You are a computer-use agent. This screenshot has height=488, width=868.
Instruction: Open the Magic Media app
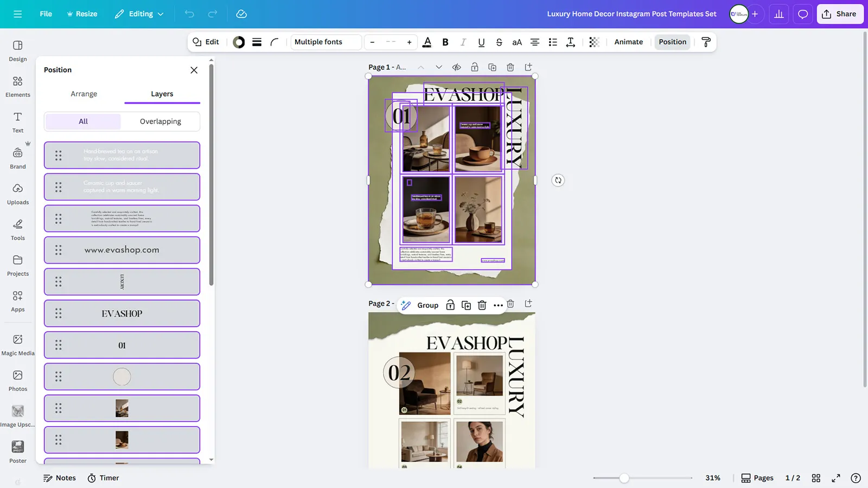coord(17,344)
